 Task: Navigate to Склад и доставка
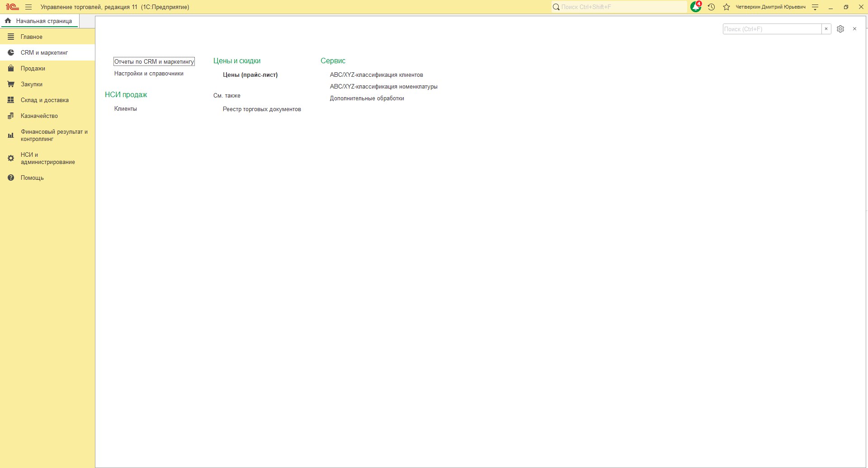[47, 100]
